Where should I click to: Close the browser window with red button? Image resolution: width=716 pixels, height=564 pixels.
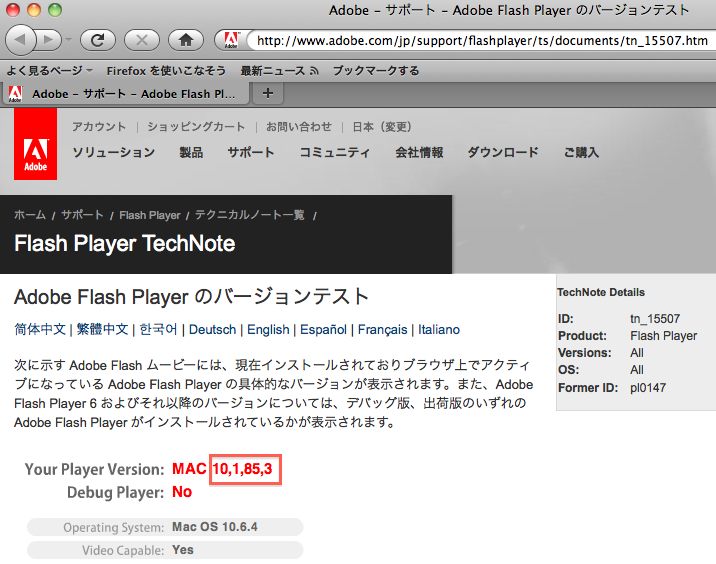[x=13, y=10]
